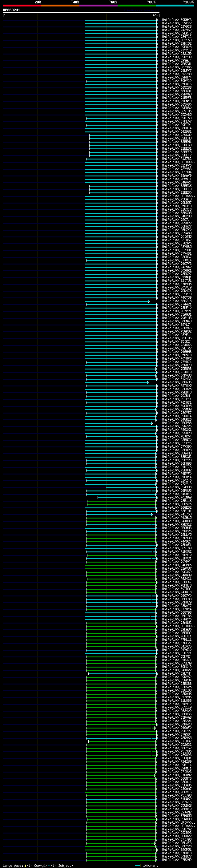Select the UniRef100_Q9LLY5 label
This screenshot has height=868, width=197.
click(176, 535)
